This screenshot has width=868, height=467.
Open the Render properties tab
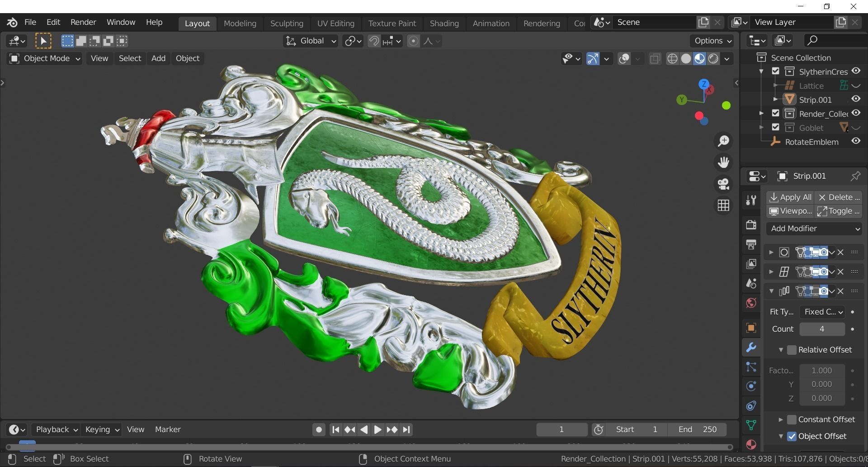(x=751, y=224)
